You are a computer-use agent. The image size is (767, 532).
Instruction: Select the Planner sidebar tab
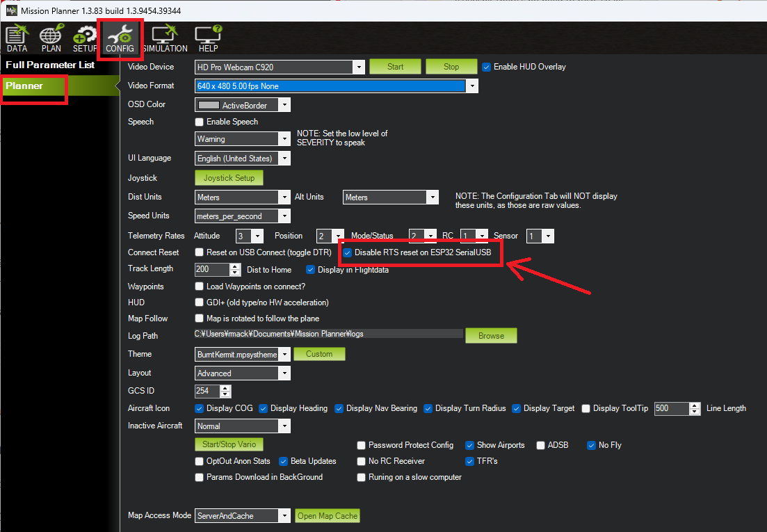[x=25, y=86]
